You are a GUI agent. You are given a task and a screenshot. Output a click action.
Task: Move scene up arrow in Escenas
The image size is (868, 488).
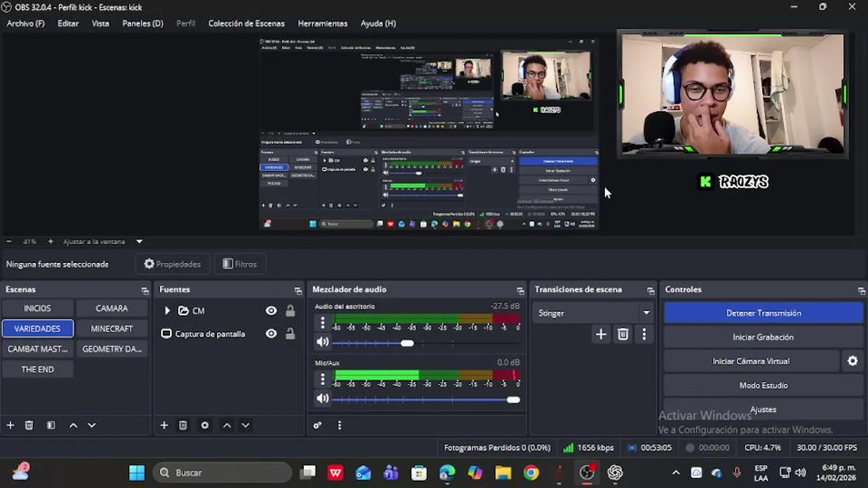(x=73, y=425)
